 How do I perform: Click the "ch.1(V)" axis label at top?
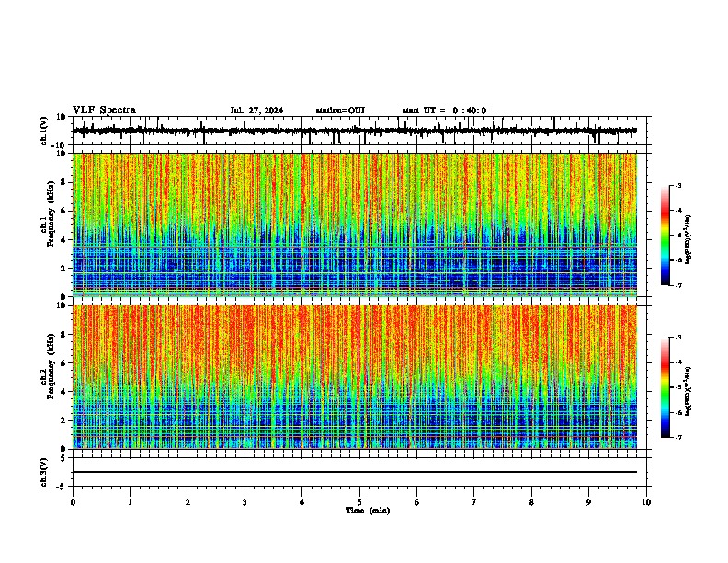point(44,131)
